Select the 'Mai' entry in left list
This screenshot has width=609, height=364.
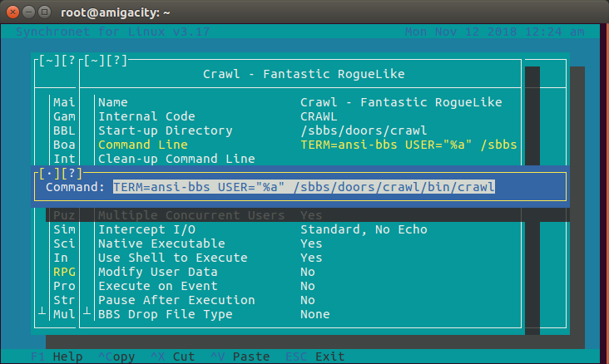(64, 102)
